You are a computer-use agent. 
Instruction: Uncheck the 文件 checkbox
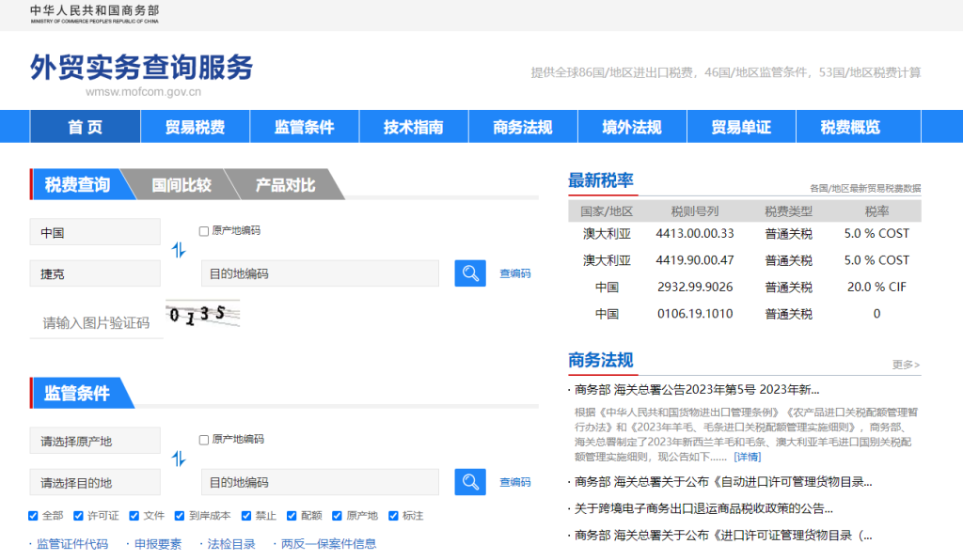coord(134,516)
